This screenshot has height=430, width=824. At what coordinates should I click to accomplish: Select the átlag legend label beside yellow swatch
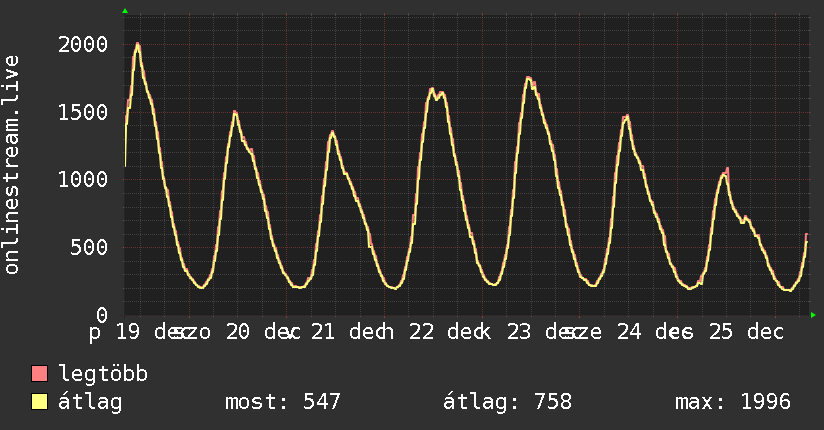90,402
